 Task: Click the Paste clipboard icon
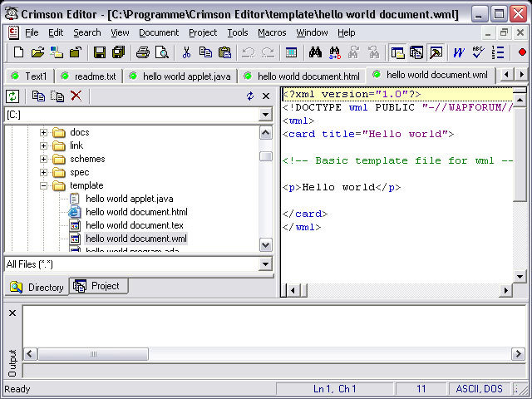click(x=224, y=52)
